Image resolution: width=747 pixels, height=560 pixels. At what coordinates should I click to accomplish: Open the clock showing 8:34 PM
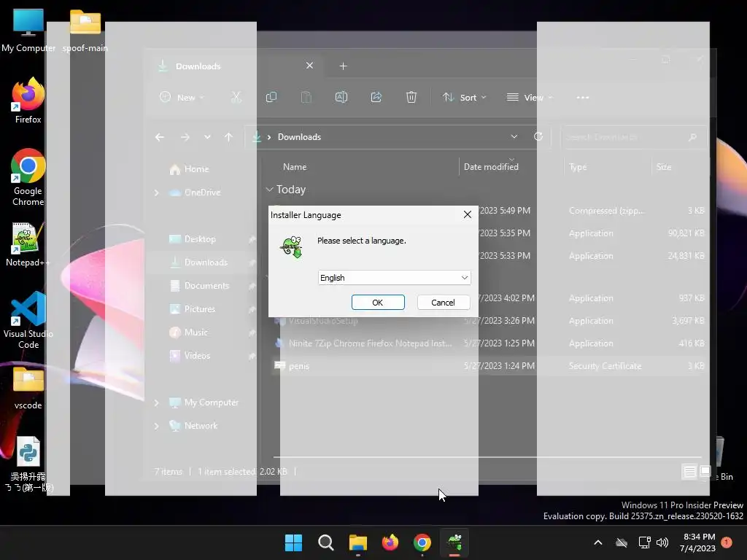699,542
